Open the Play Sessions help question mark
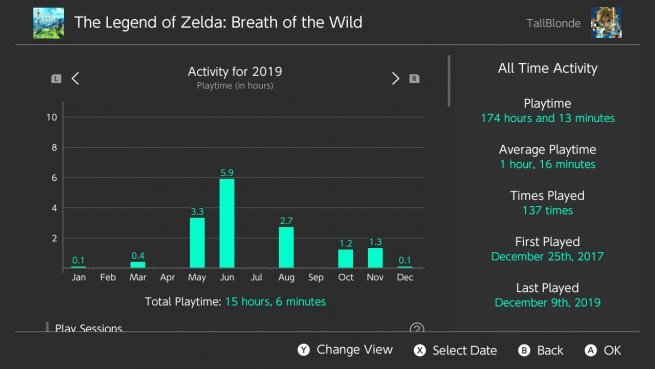655x369 pixels. (x=416, y=328)
